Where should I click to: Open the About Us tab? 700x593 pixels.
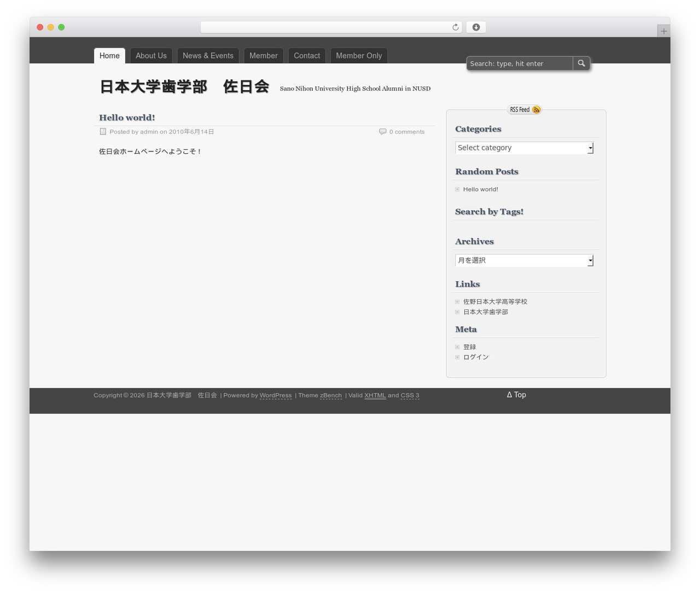click(x=151, y=56)
